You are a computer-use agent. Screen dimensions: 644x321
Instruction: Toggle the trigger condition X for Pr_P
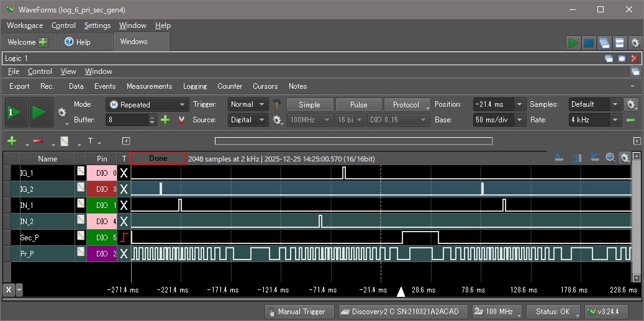pos(124,253)
